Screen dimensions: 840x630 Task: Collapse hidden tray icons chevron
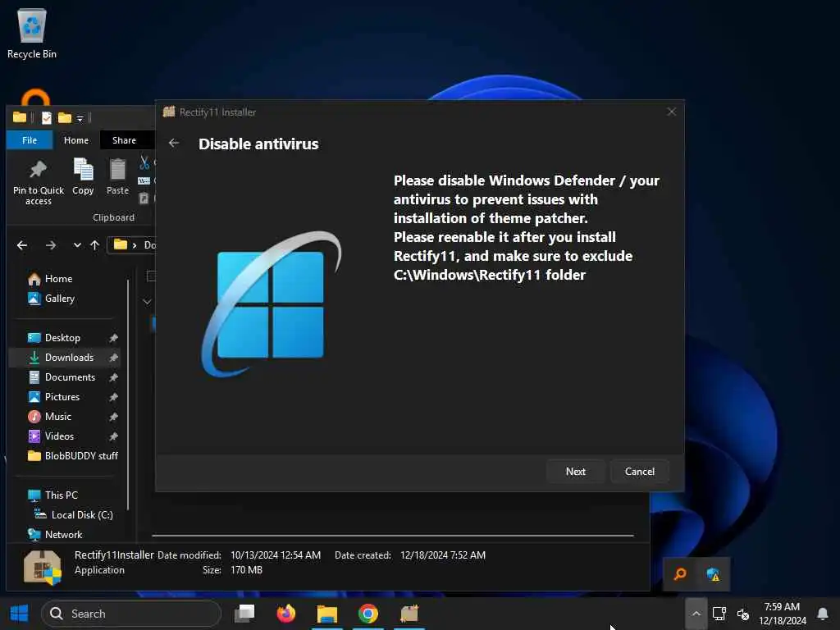tap(696, 614)
